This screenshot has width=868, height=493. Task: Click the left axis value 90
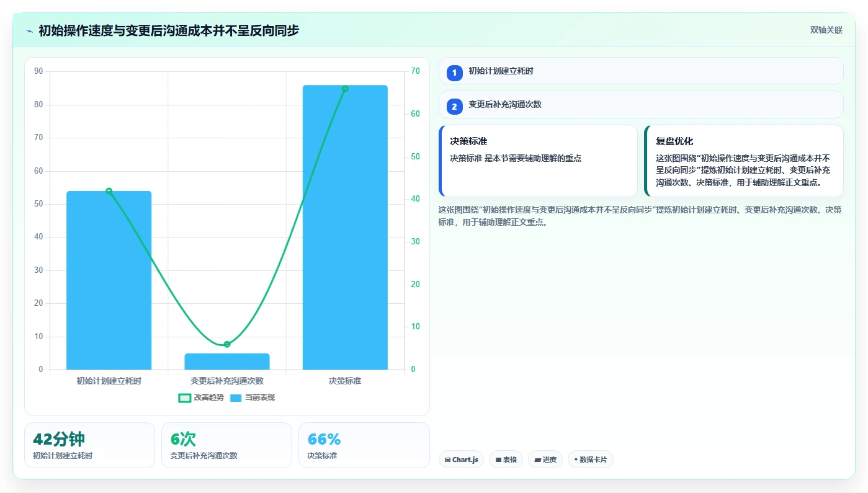[39, 71]
